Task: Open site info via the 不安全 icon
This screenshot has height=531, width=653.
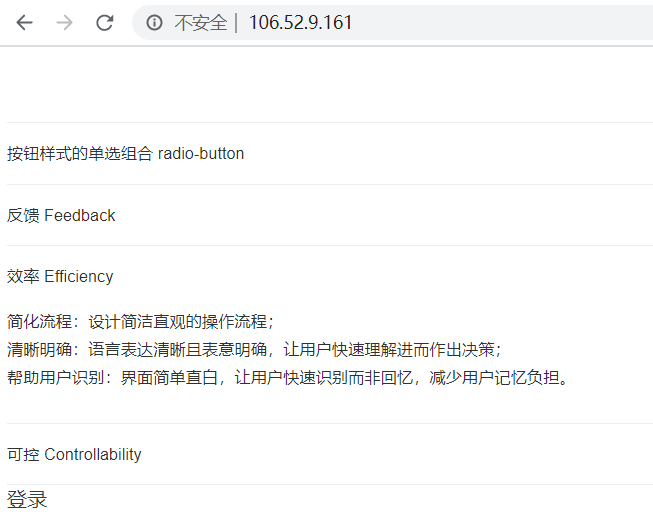Action: coord(154,22)
